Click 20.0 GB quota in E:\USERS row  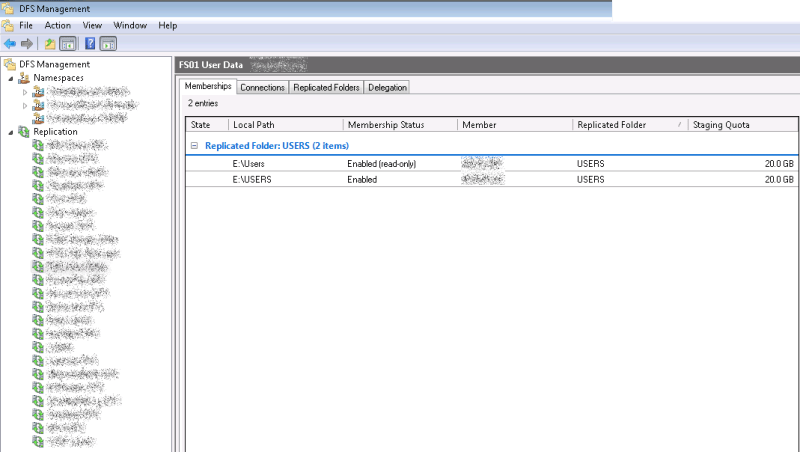pyautogui.click(x=779, y=180)
